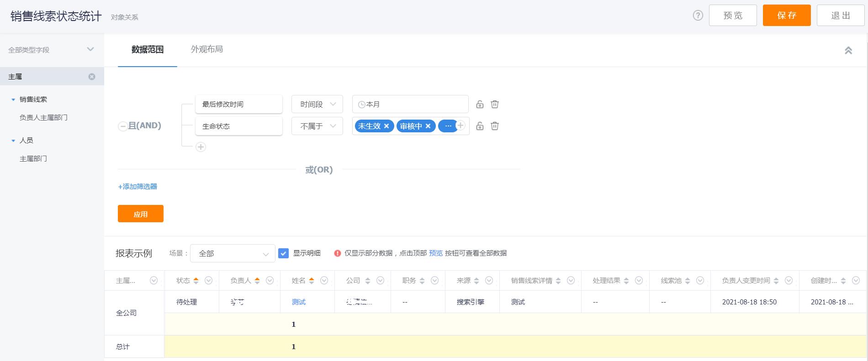
Task: Sort the 公司 column
Action: coord(368,281)
